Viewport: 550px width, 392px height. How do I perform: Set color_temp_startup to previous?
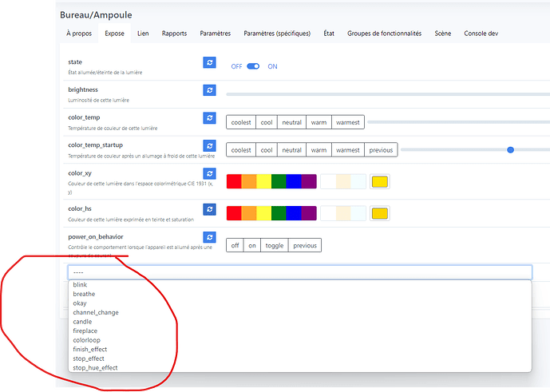[x=381, y=150]
